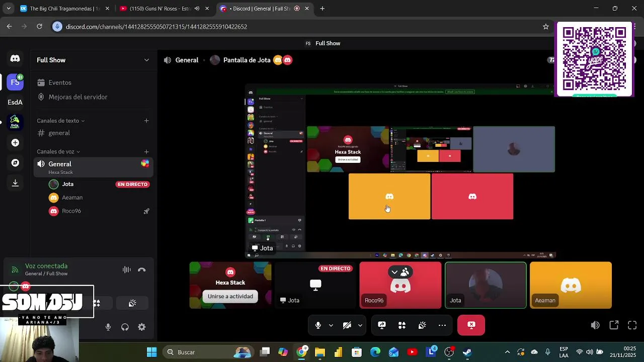The image size is (644, 362).
Task: Bookmark this page with star
Action: point(546,27)
